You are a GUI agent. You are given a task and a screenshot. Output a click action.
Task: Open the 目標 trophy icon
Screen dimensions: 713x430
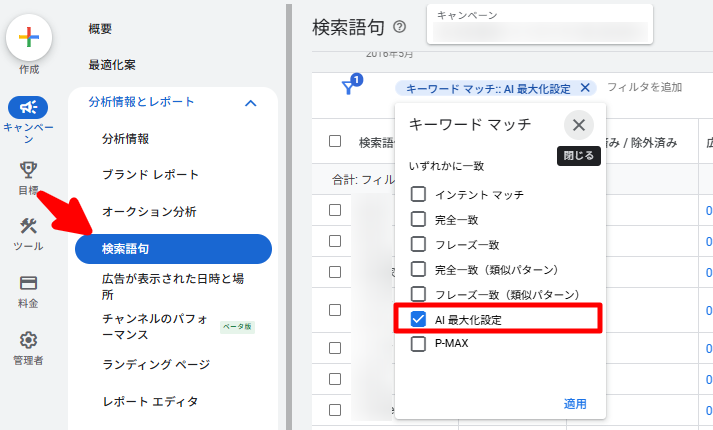click(29, 168)
